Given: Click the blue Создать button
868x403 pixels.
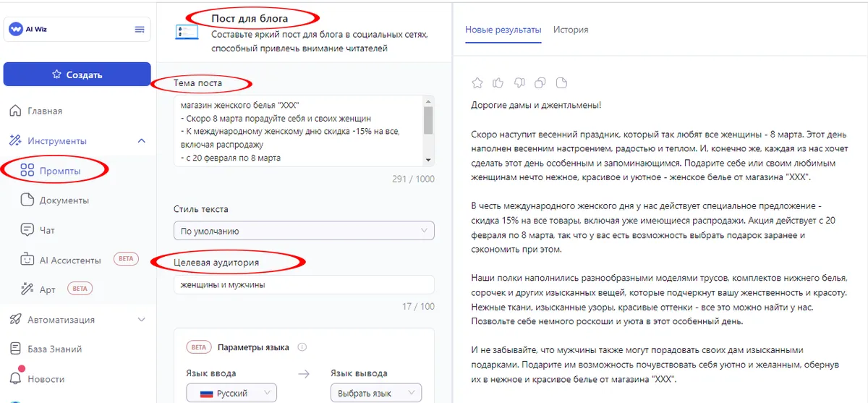Looking at the screenshot, I should point(77,75).
